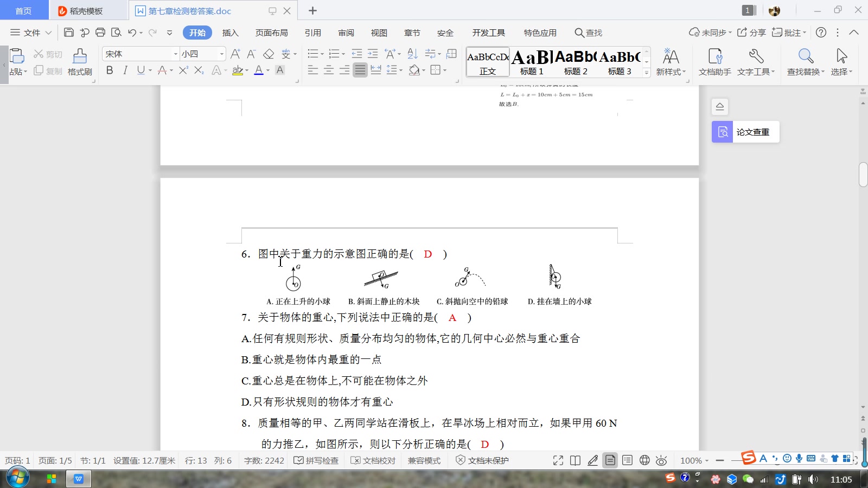Expand line spacing dropdown

[x=400, y=70]
